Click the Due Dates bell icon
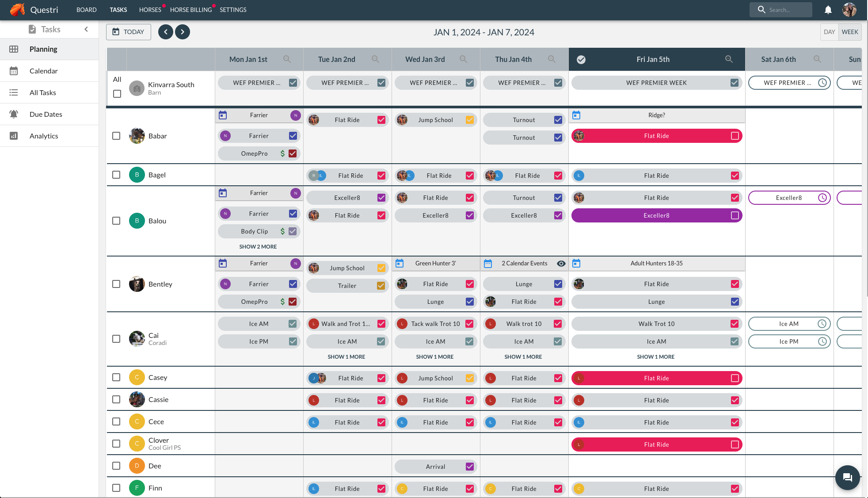The width and height of the screenshot is (868, 498). (14, 114)
